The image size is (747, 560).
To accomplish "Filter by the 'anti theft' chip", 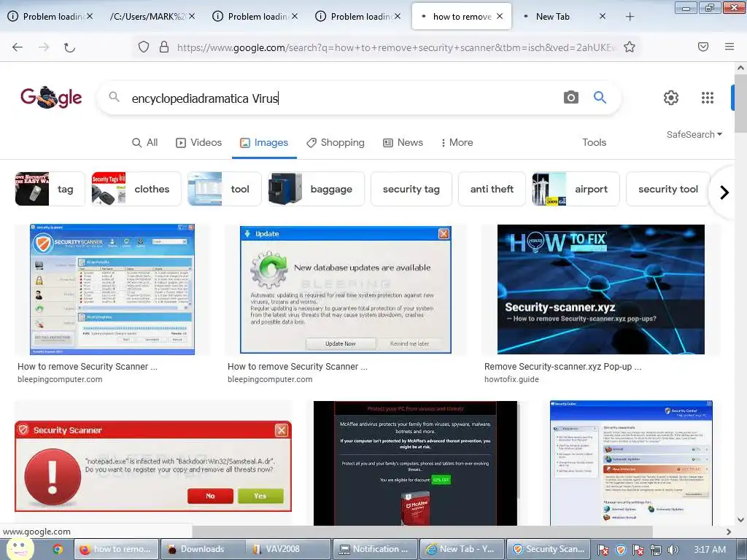I will point(492,189).
